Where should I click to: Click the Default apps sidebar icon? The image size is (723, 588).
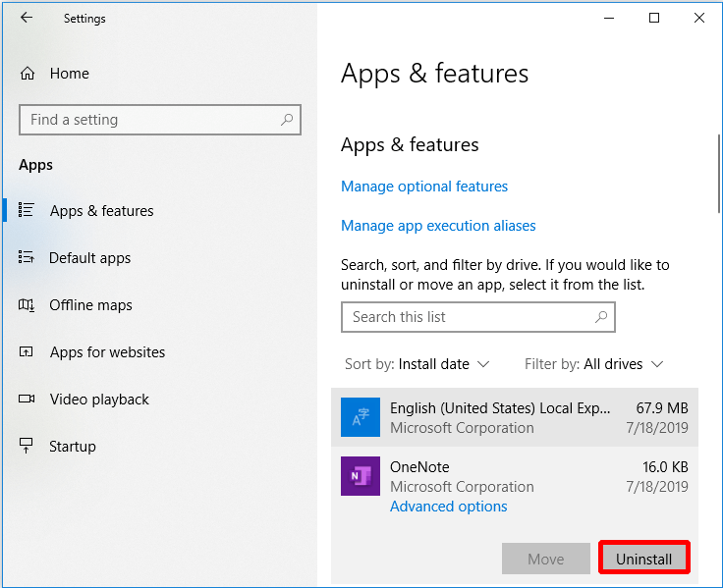[x=27, y=258]
